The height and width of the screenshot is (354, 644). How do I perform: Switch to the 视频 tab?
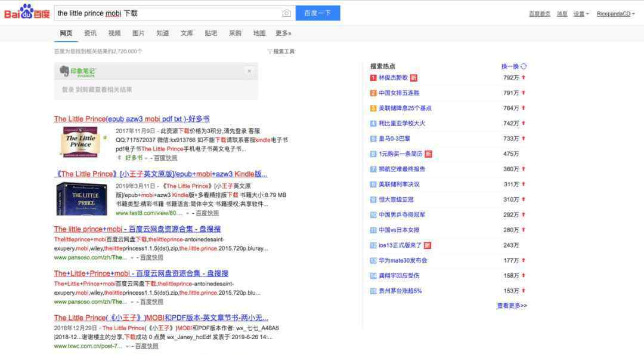(114, 33)
